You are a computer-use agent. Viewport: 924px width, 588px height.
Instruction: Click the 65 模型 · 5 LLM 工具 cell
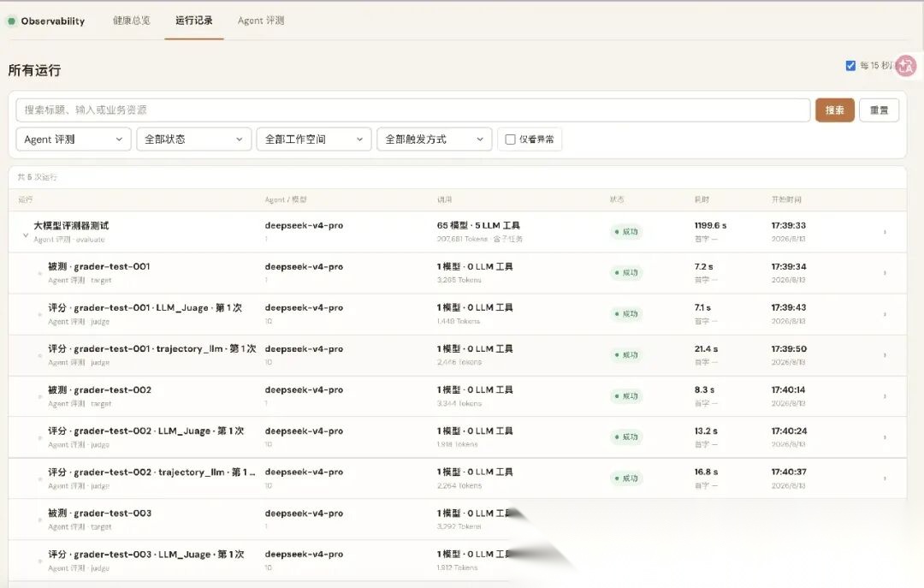pos(478,226)
